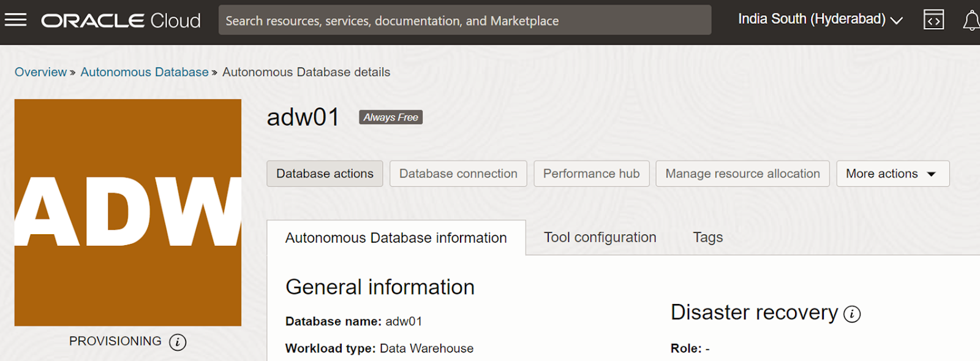Viewport: 980px width, 361px height.
Task: Expand the More actions dropdown
Action: 892,173
